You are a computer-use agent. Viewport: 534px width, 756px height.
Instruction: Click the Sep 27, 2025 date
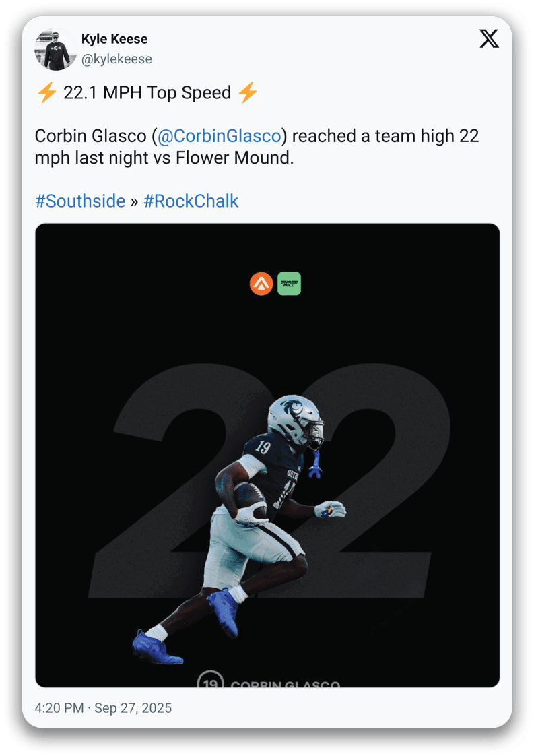133,707
